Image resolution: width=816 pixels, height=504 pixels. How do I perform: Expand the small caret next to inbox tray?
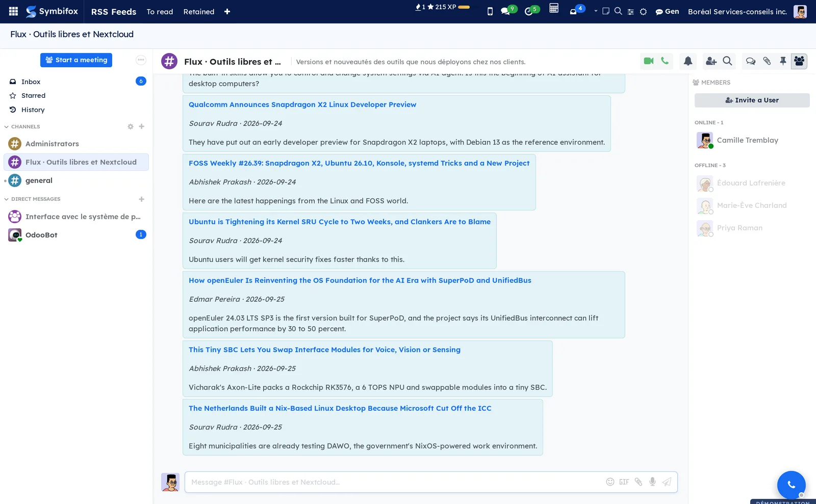(596, 11)
